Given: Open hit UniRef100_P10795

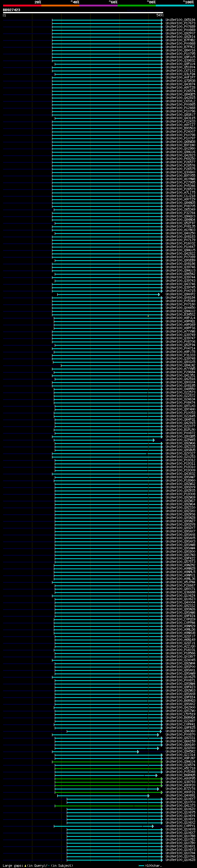Looking at the screenshot, I should pyautogui.click(x=180, y=54).
